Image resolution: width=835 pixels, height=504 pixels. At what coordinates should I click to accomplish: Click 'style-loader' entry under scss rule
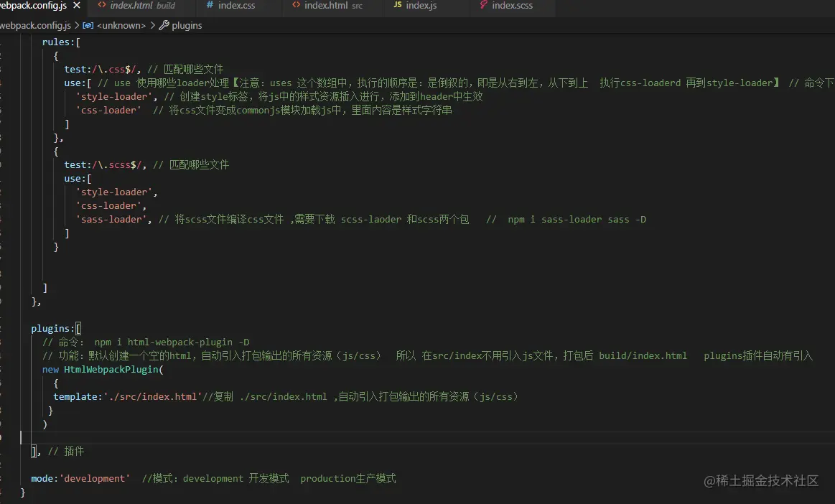pyautogui.click(x=116, y=192)
